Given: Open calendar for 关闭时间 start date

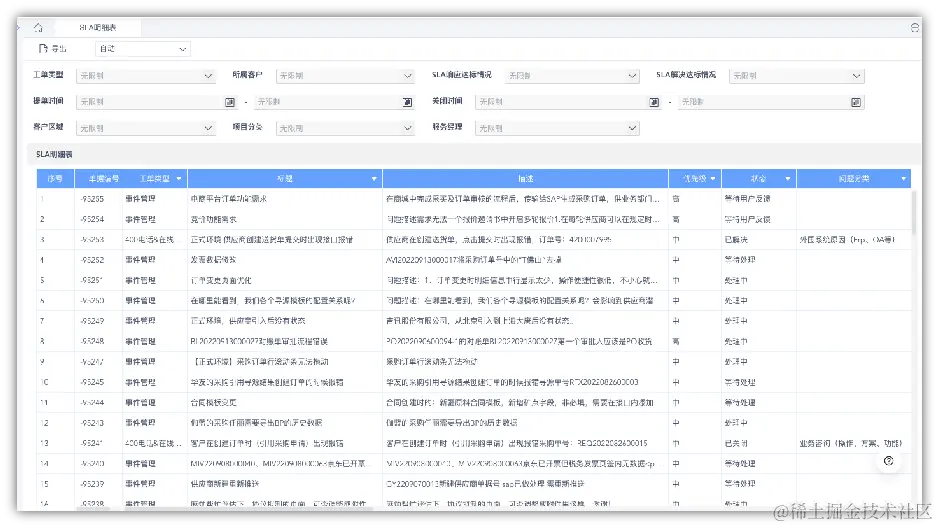Looking at the screenshot, I should [x=654, y=102].
